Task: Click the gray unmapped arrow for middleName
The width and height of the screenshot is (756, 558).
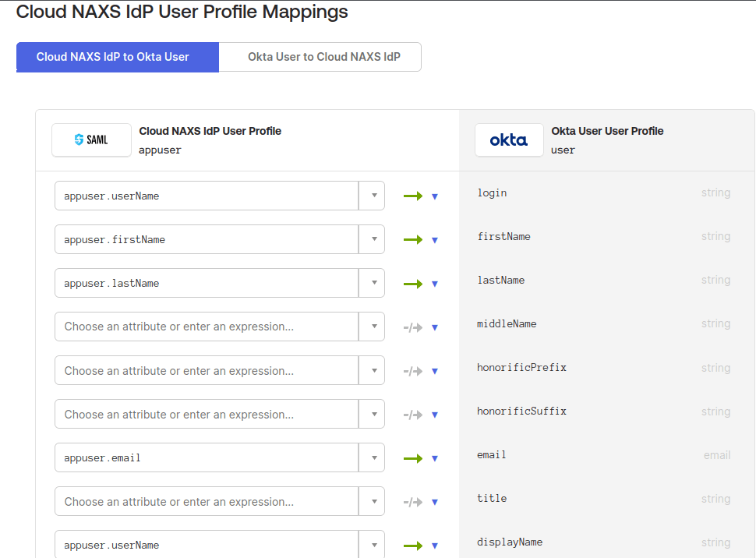Action: 413,327
